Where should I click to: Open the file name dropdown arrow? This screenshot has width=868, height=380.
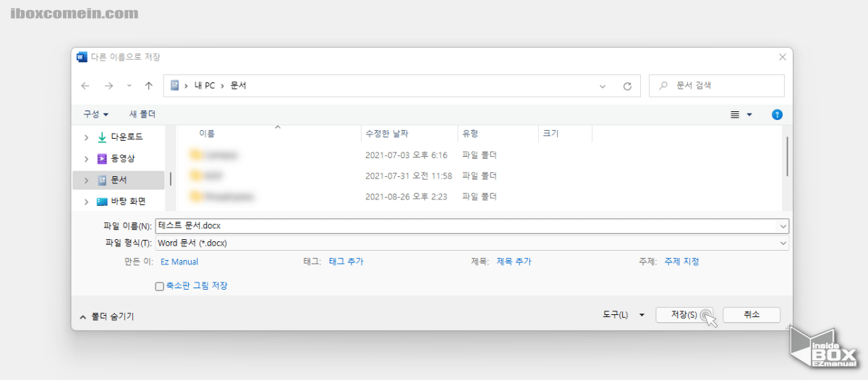(x=783, y=226)
